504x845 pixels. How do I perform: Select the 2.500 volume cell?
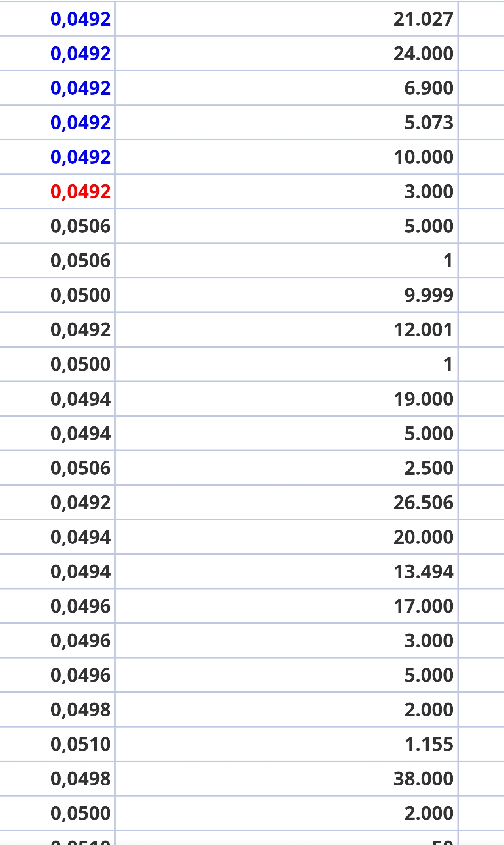coord(287,468)
